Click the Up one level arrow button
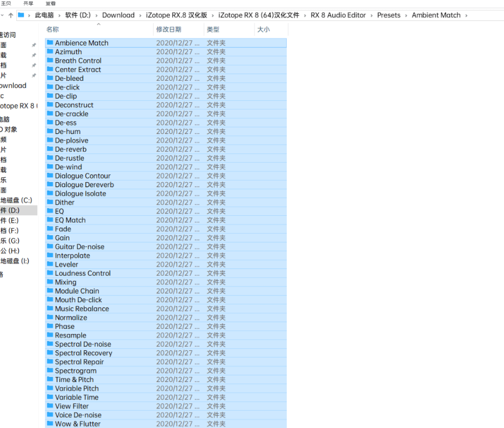Image resolution: width=504 pixels, height=428 pixels. pyautogui.click(x=11, y=15)
